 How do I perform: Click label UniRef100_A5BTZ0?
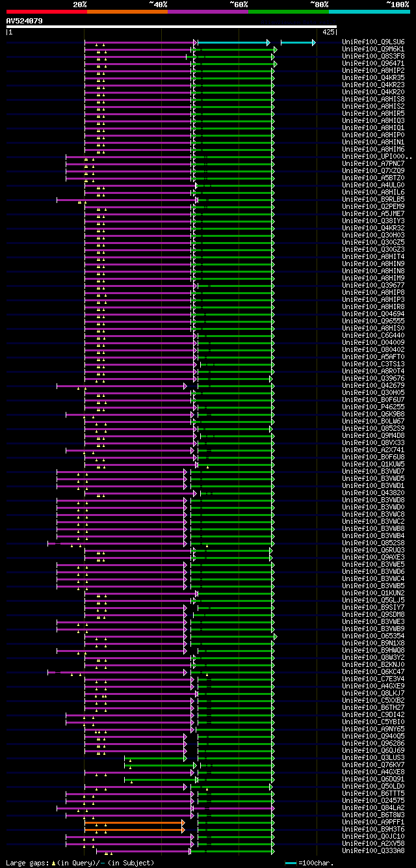tap(373, 178)
